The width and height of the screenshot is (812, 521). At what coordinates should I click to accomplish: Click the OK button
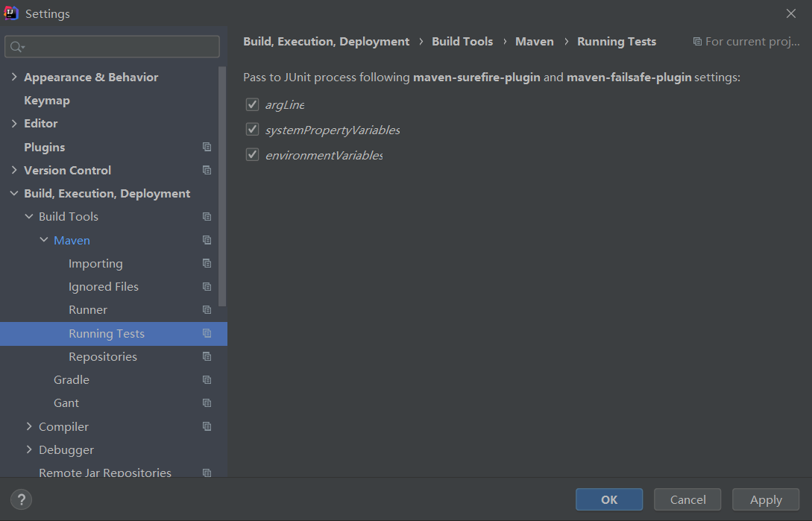tap(609, 500)
